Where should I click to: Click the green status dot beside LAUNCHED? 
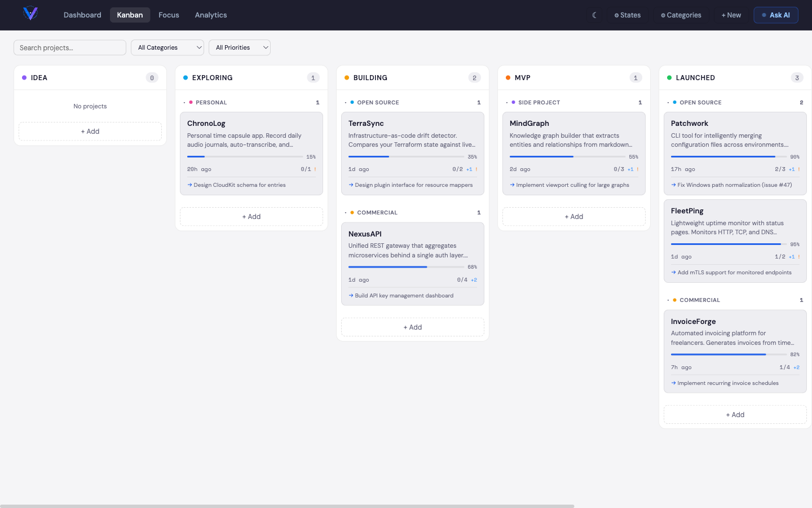(x=669, y=77)
